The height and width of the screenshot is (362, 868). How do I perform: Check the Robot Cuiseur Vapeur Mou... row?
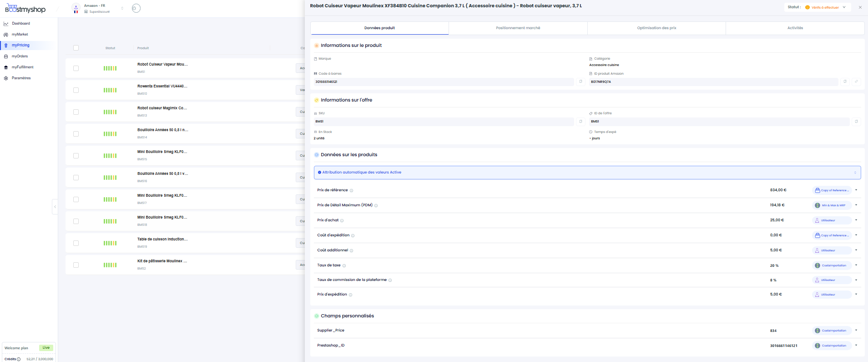click(76, 68)
